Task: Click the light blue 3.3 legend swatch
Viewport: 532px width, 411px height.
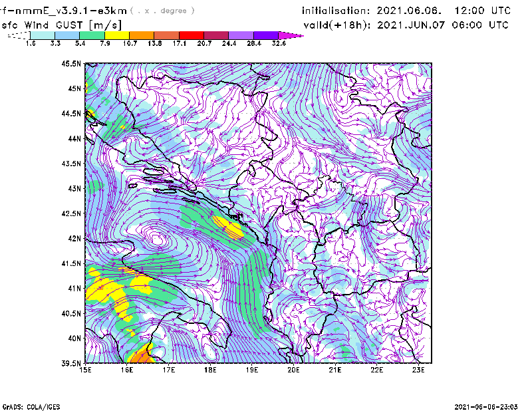Action: click(67, 35)
